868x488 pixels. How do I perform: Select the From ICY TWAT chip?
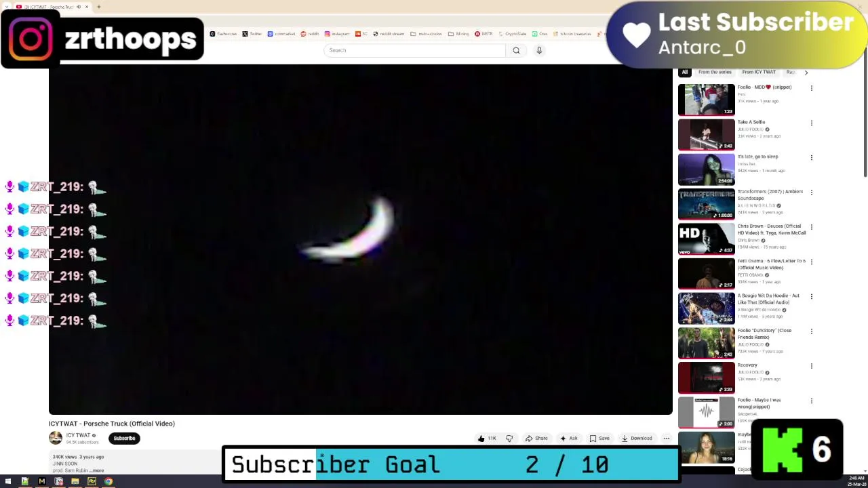coord(759,72)
